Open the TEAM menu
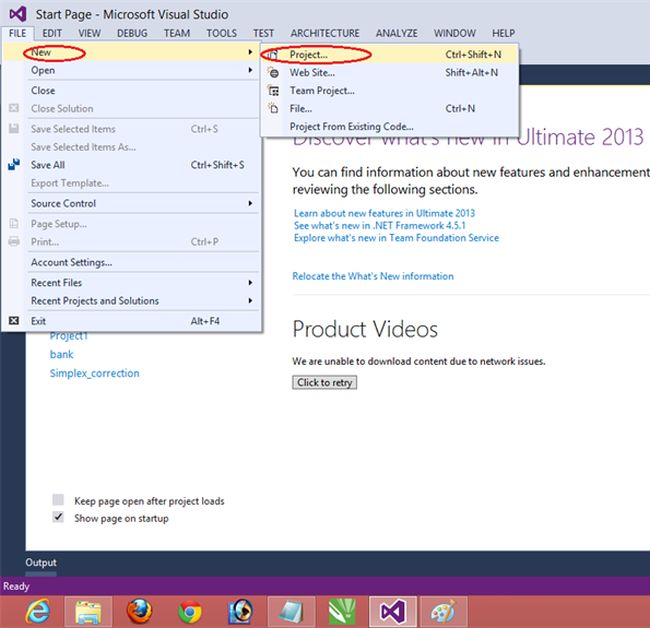Screen dimensions: 650x628 pos(177,33)
